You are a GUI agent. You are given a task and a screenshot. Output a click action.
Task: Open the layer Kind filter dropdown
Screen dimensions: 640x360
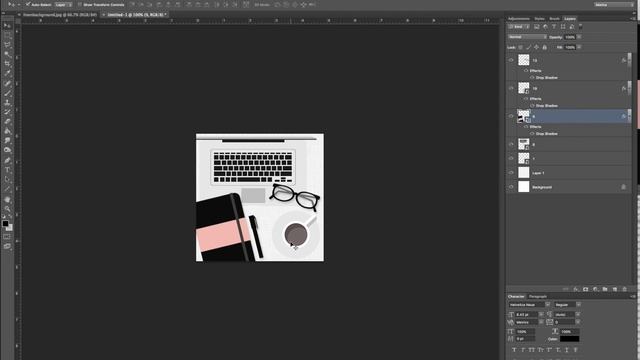(x=519, y=27)
